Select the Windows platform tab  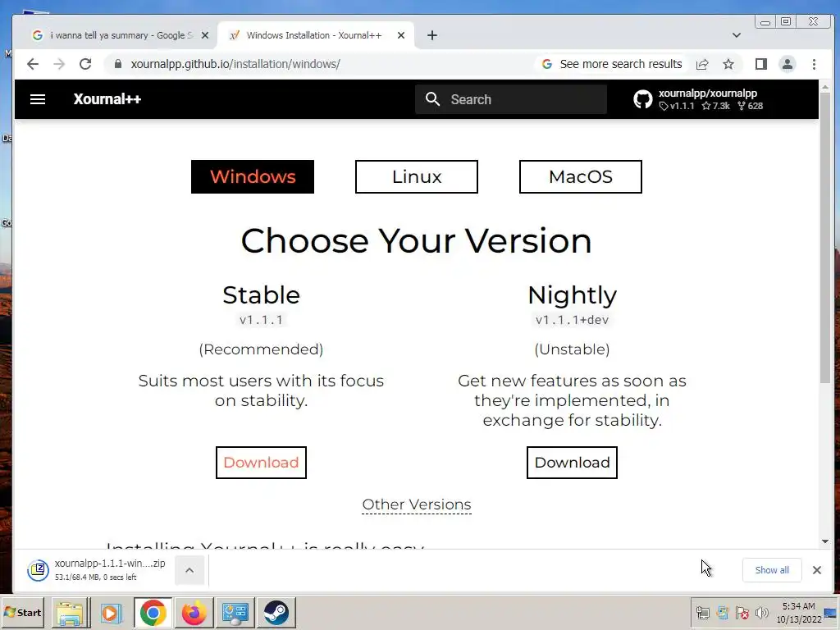click(x=253, y=177)
